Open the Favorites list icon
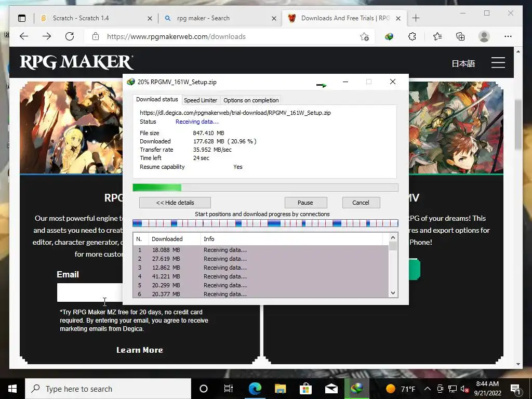 437,36
